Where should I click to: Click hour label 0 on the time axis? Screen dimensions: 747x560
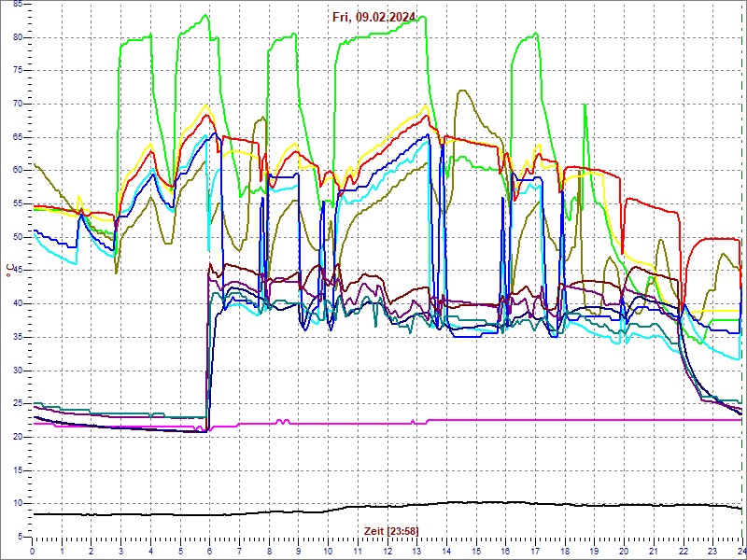tap(33, 551)
